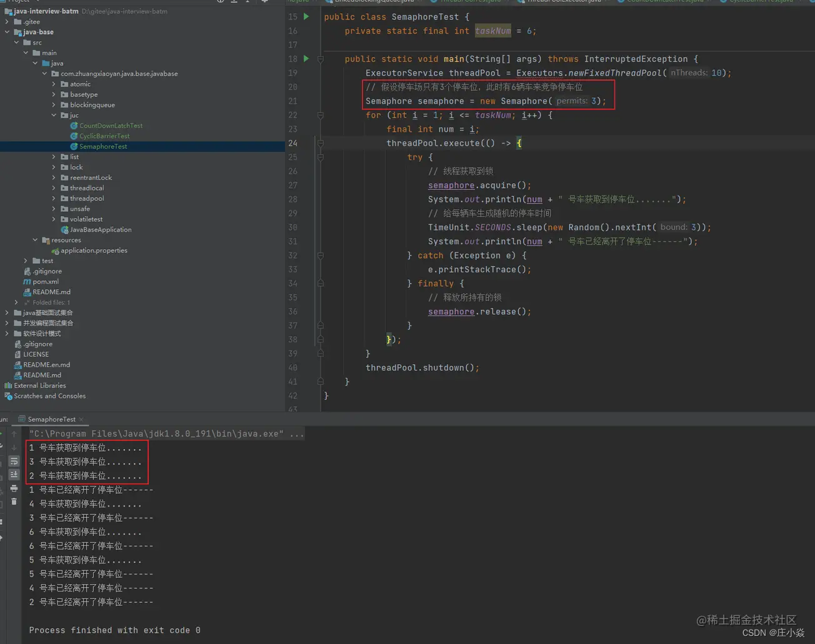815x644 pixels.
Task: Collapse catch block fold at line 32
Action: [321, 255]
